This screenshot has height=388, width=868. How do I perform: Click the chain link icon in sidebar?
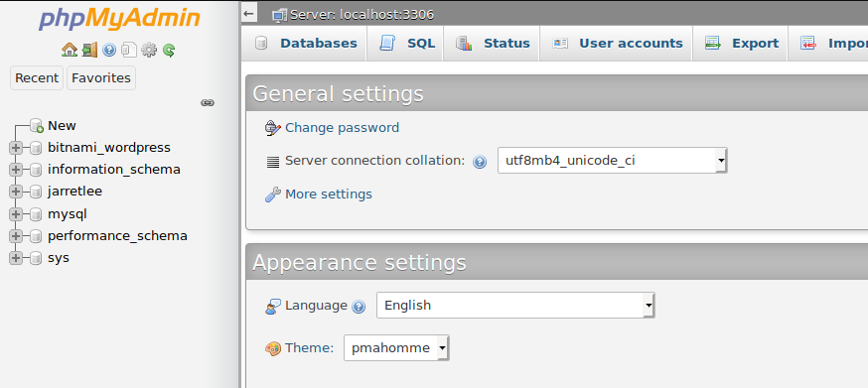[x=208, y=102]
